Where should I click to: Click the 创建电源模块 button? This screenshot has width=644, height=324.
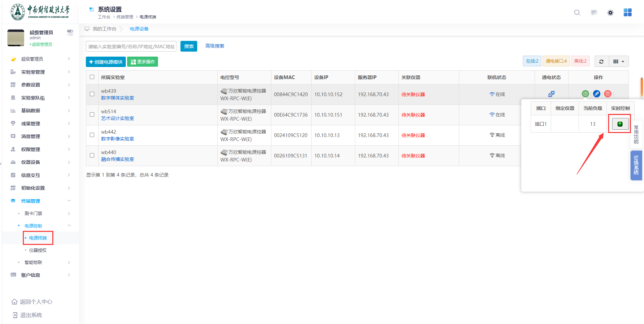[x=106, y=62]
